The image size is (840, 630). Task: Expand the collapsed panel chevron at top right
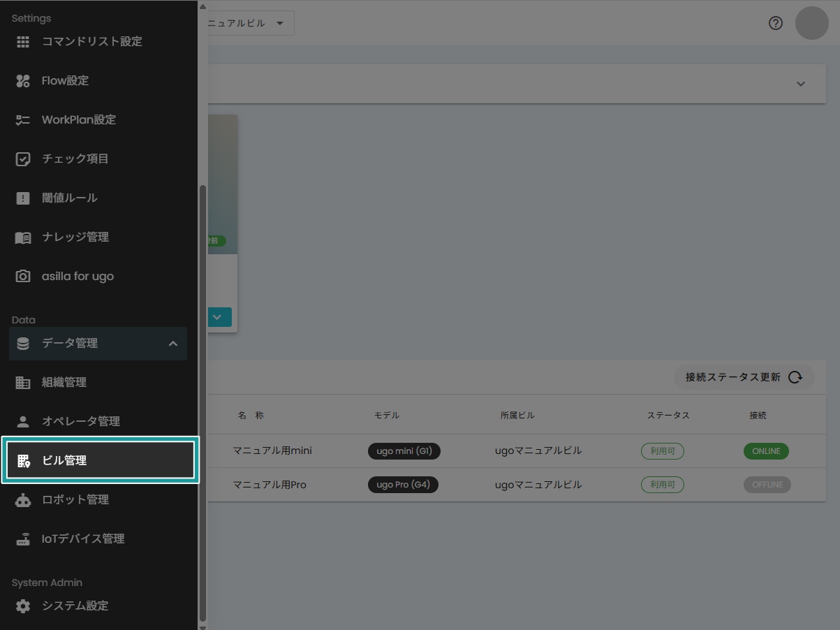801,84
